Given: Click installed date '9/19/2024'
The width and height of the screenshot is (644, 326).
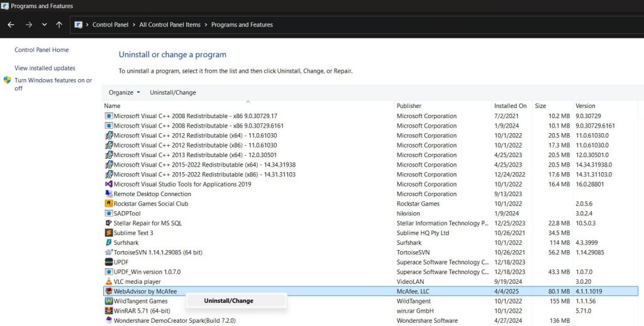Looking at the screenshot, I should [x=508, y=281].
